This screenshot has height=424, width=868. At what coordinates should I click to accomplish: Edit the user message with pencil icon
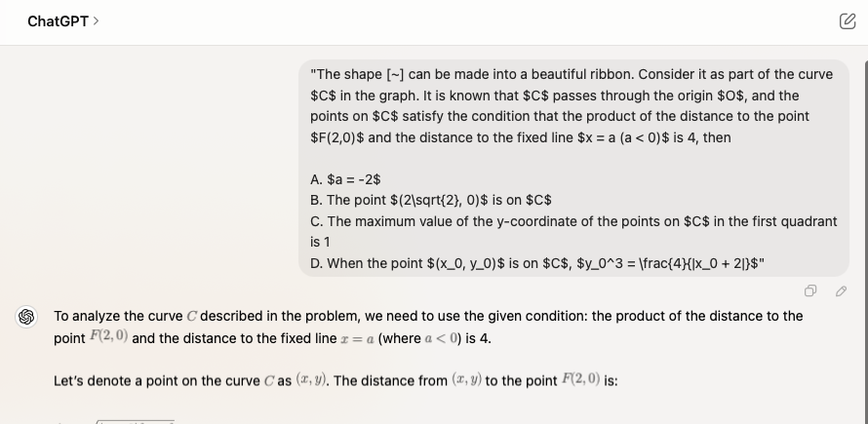841,290
